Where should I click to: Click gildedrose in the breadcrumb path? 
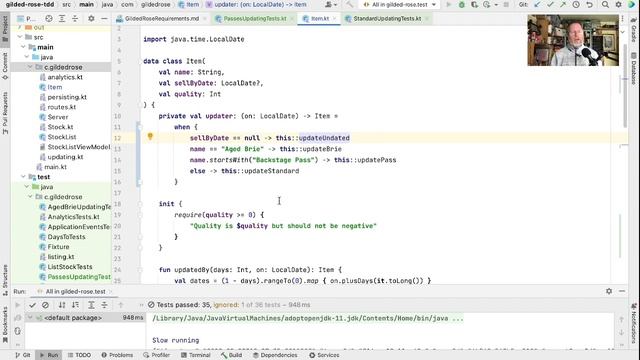(156, 4)
